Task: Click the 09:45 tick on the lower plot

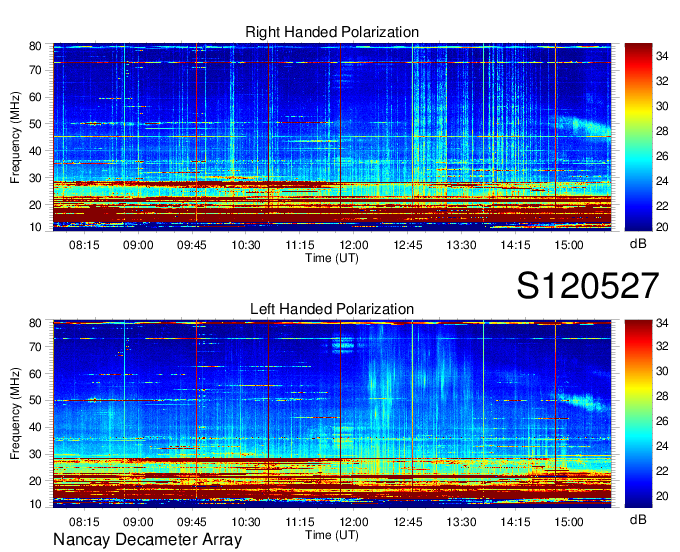Action: click(192, 522)
